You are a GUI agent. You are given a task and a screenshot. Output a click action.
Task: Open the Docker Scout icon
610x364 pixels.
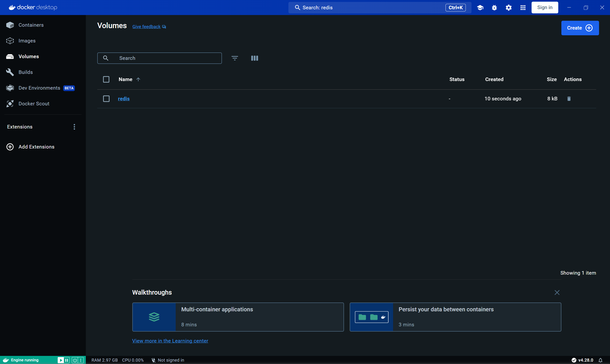pyautogui.click(x=10, y=103)
